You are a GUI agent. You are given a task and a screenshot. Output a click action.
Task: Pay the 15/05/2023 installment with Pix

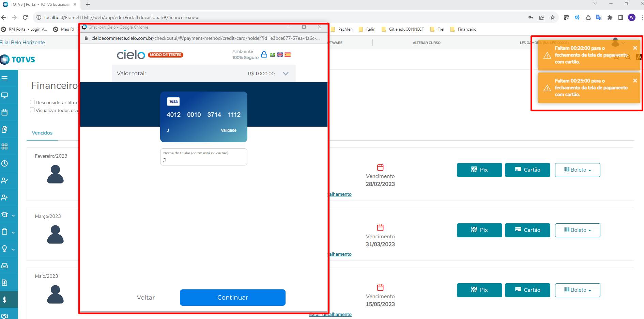pyautogui.click(x=479, y=290)
